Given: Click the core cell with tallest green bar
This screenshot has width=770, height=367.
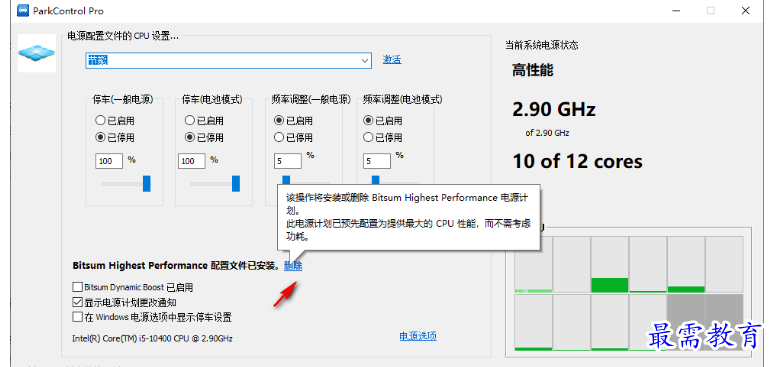Looking at the screenshot, I should pos(610,264).
